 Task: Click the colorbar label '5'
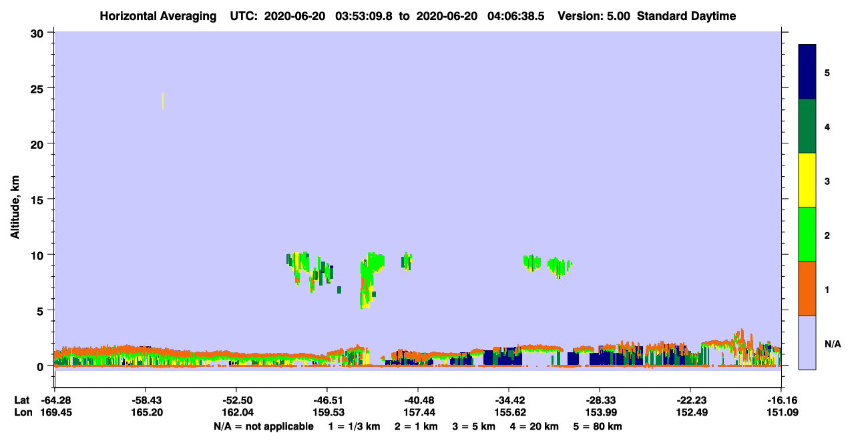coord(827,73)
